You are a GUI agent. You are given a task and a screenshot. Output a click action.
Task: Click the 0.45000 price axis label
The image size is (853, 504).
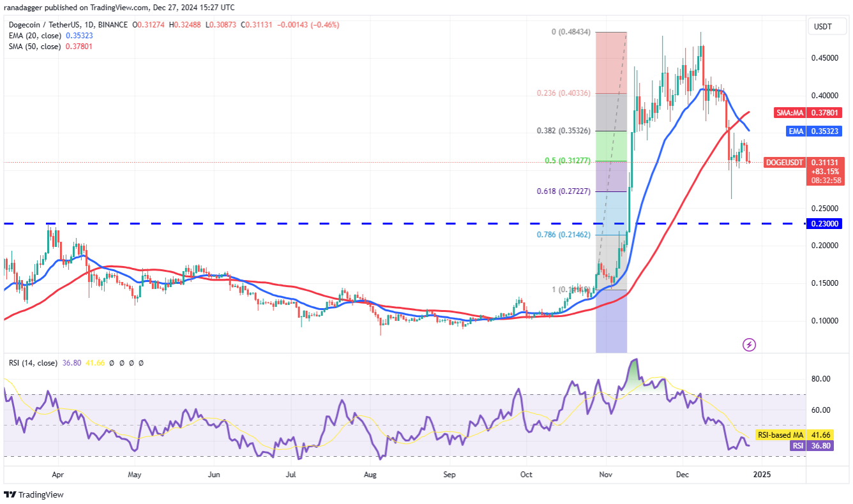(824, 58)
